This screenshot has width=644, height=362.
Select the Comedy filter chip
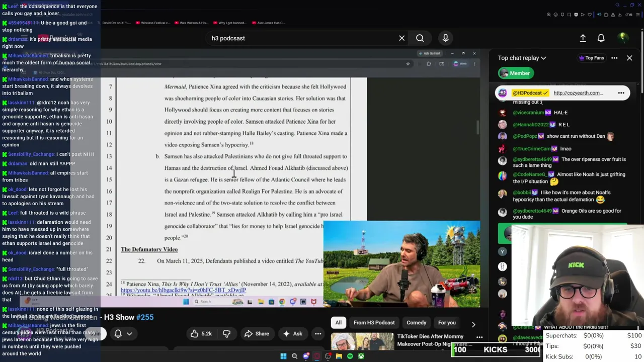(416, 323)
